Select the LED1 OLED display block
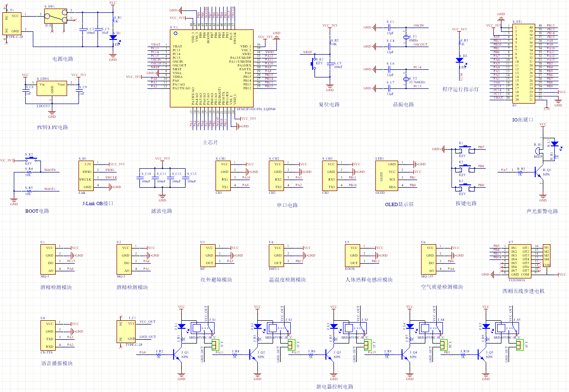Screen dimensions: 569x392 click(x=386, y=176)
